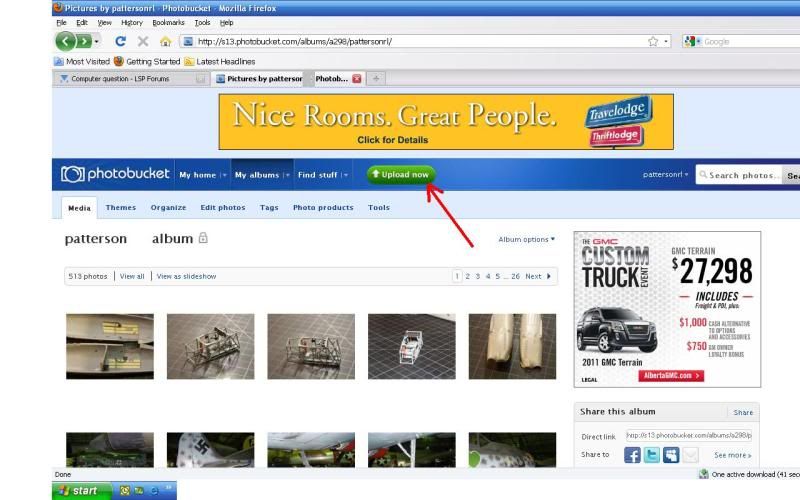The width and height of the screenshot is (800, 500).
Task: Go to page 2 of photos
Action: pyautogui.click(x=467, y=276)
